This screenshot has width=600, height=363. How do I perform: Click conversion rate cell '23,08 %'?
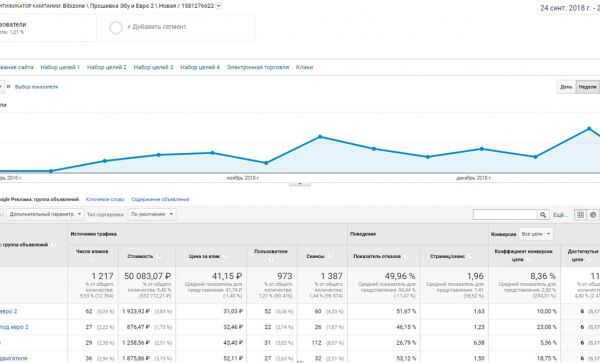(x=546, y=327)
